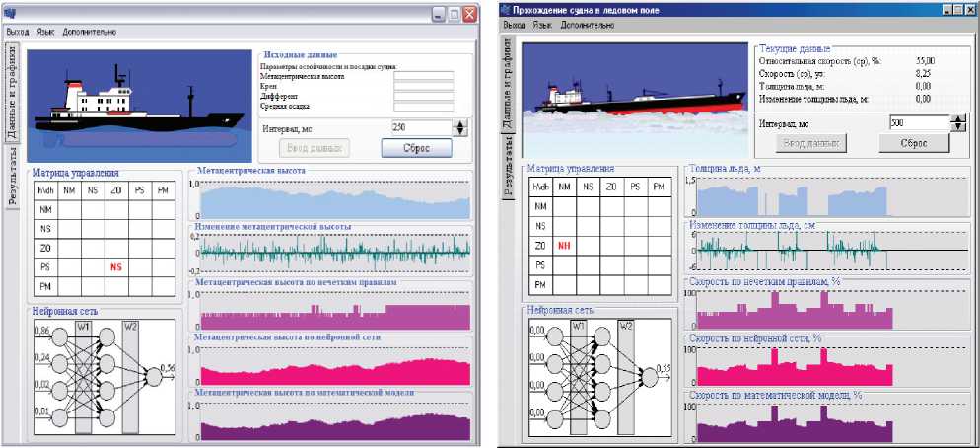Click the Метацентрическая высота input field
The width and height of the screenshot is (980, 448).
click(x=422, y=75)
